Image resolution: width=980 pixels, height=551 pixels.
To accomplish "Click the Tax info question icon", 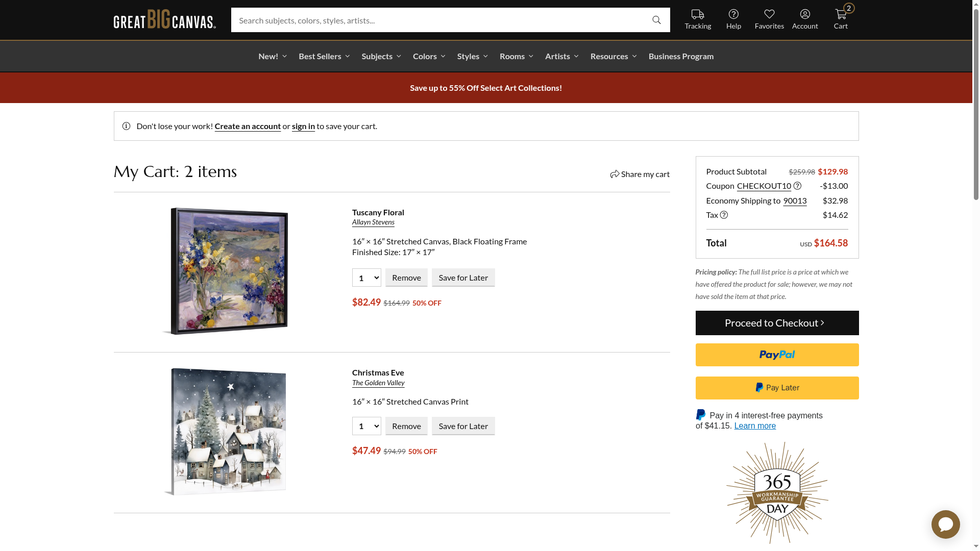I will pyautogui.click(x=724, y=215).
